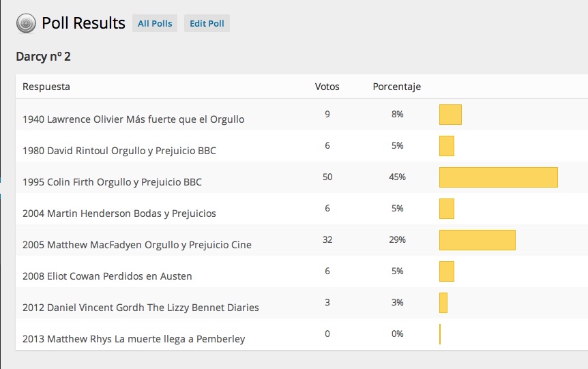Click the 29% yellow progress bar
The image size is (588, 369).
tap(477, 240)
